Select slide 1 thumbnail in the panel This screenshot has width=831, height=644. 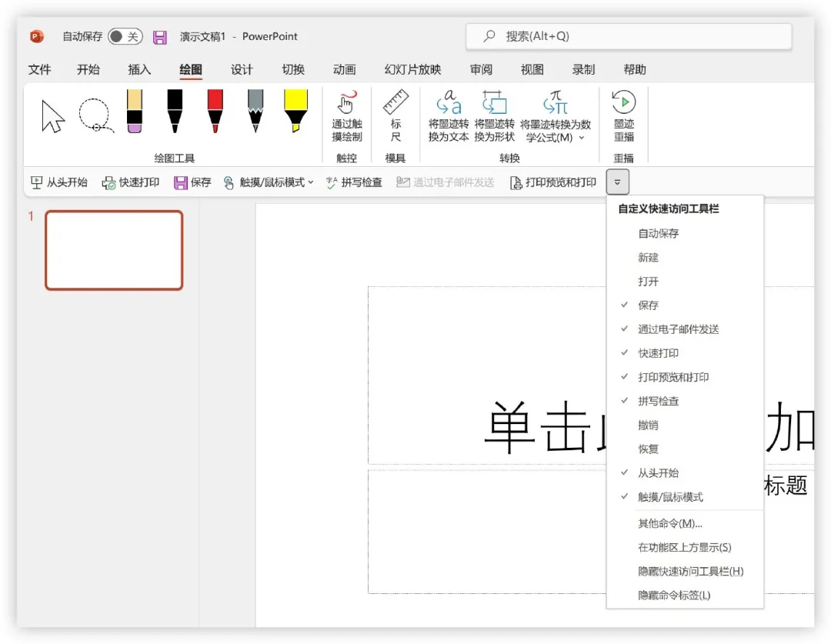[113, 250]
